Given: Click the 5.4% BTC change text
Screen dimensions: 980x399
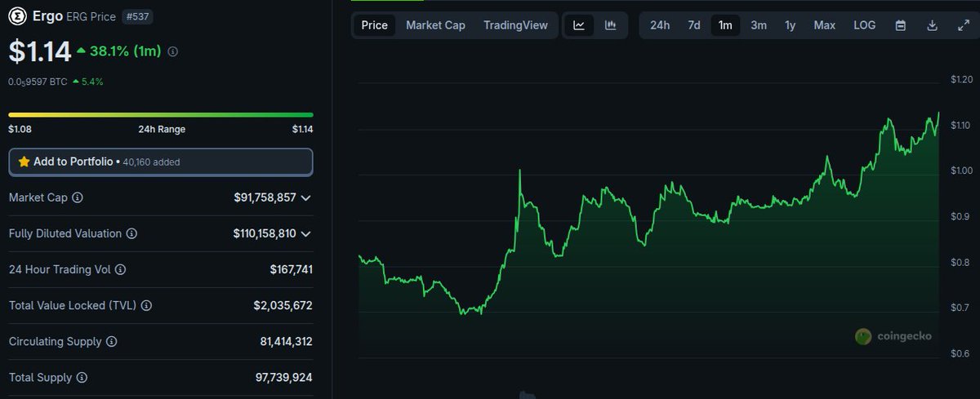Looking at the screenshot, I should (x=91, y=82).
